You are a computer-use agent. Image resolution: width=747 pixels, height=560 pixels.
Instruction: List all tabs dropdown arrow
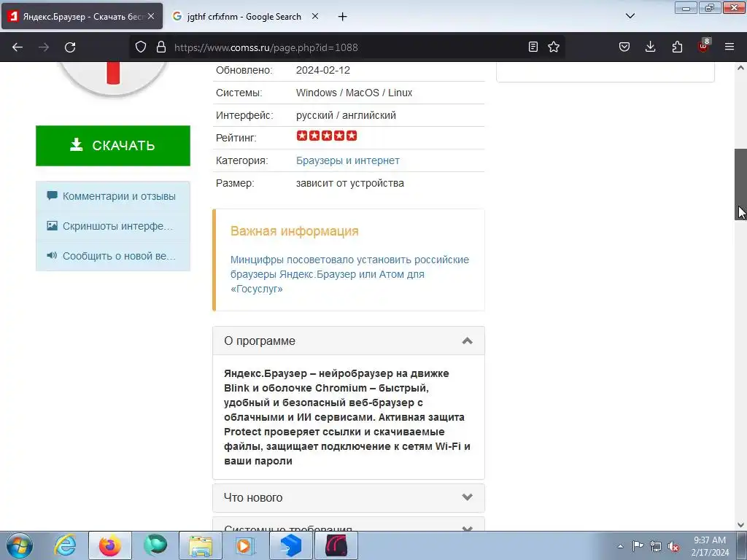630,16
